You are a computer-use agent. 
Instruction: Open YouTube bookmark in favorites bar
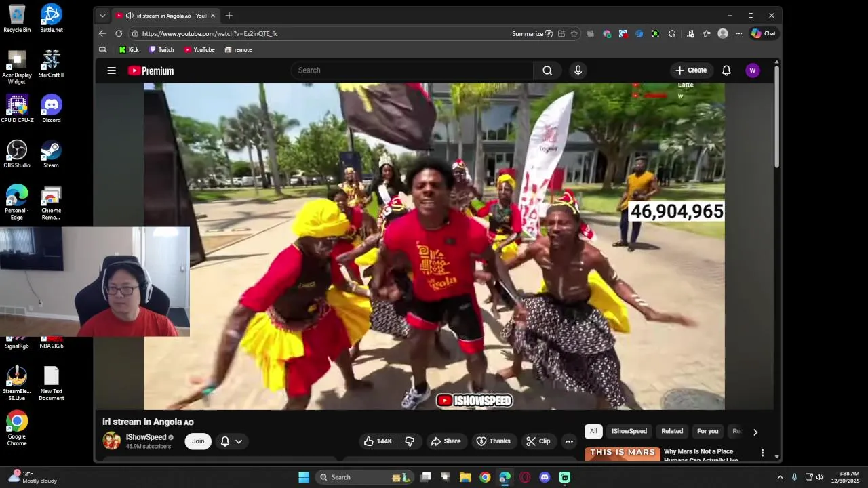[199, 49]
